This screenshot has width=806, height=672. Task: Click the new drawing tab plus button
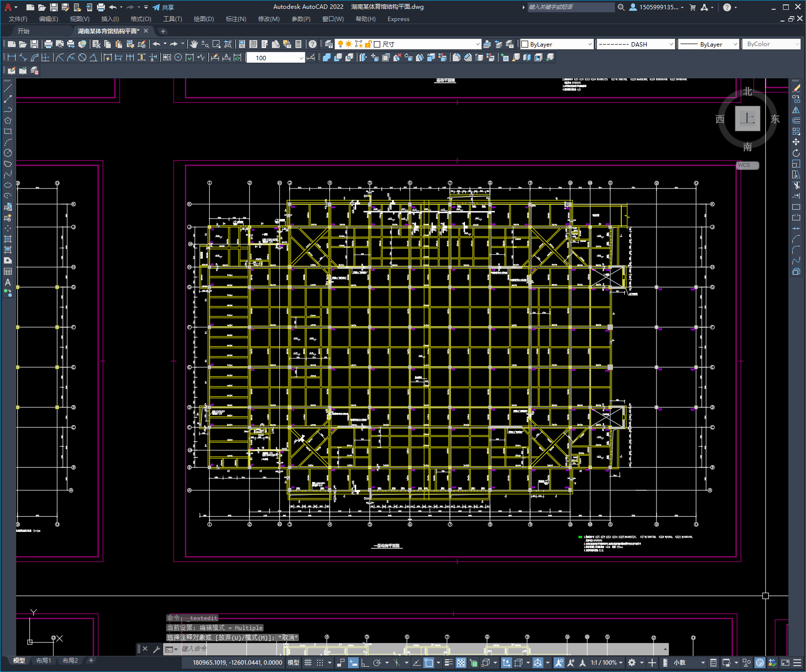click(x=163, y=31)
